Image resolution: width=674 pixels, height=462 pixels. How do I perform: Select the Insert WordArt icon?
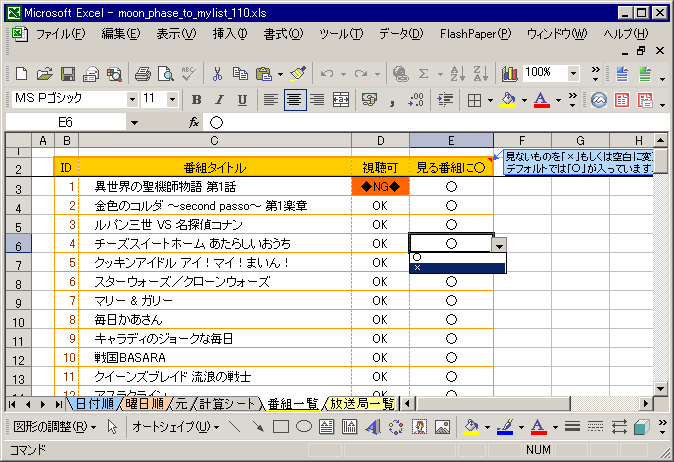pyautogui.click(x=371, y=427)
